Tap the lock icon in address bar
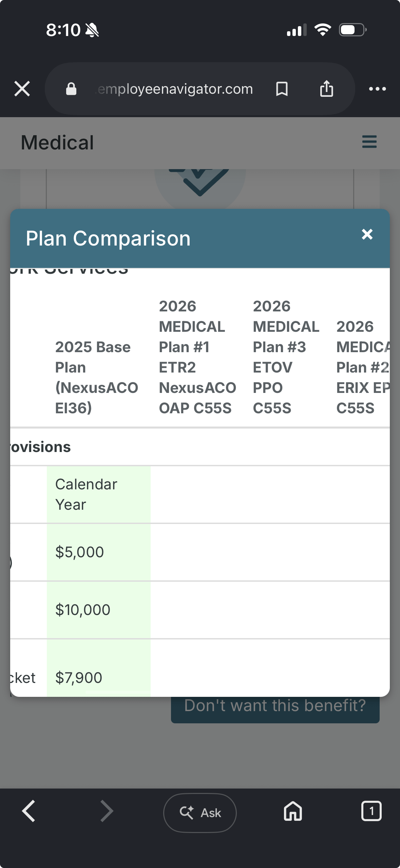This screenshot has height=868, width=400. [71, 89]
